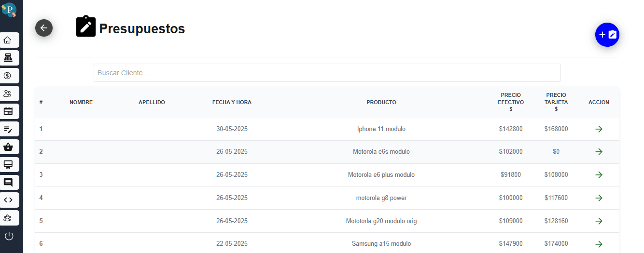Click the PRODUCTO column header
This screenshot has height=253, width=644.
(381, 102)
